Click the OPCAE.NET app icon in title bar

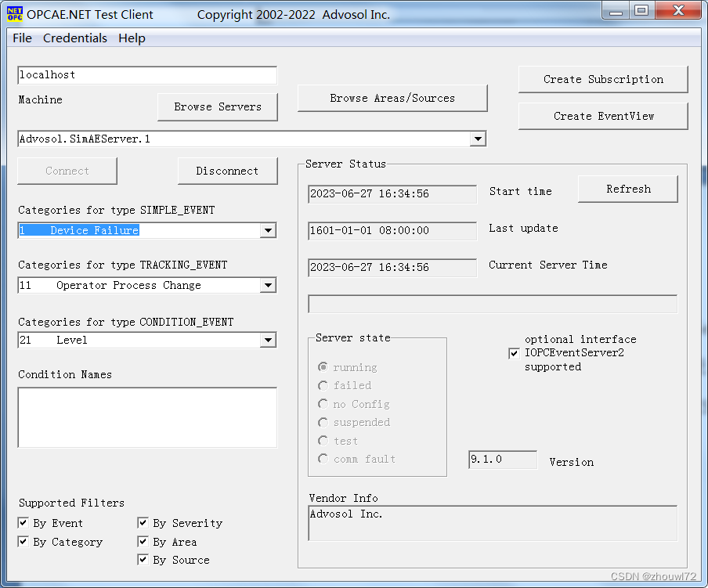point(14,14)
